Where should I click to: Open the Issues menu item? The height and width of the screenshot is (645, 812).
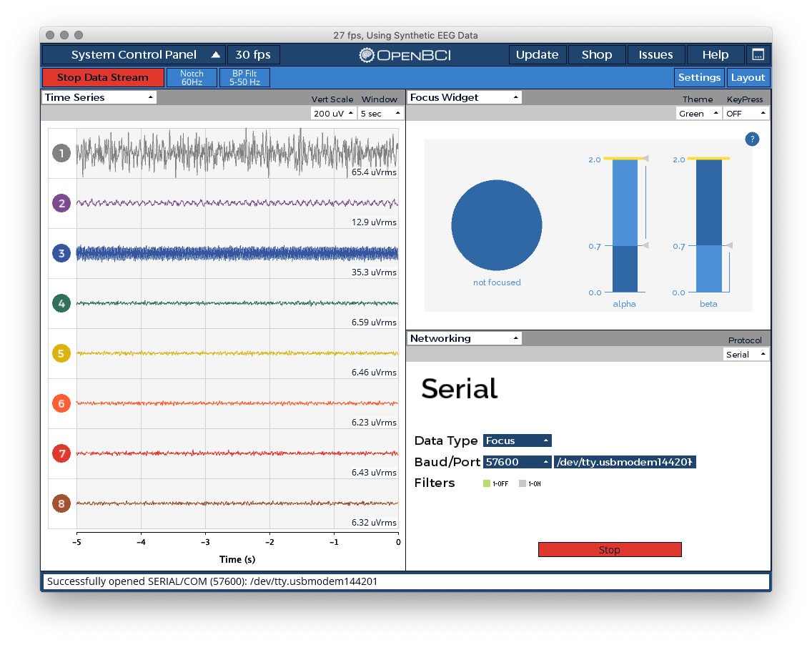click(655, 54)
